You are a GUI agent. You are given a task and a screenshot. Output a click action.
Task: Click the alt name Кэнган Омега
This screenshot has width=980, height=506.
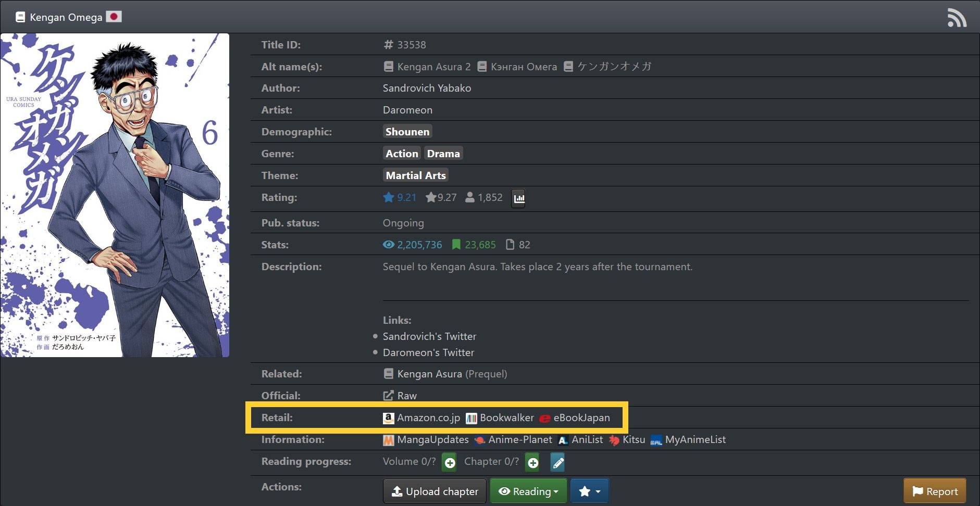click(524, 67)
